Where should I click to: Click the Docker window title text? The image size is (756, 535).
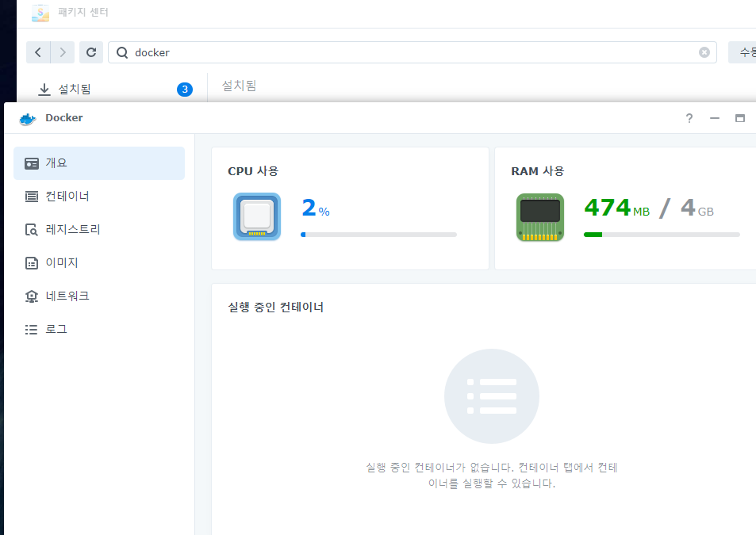[64, 118]
